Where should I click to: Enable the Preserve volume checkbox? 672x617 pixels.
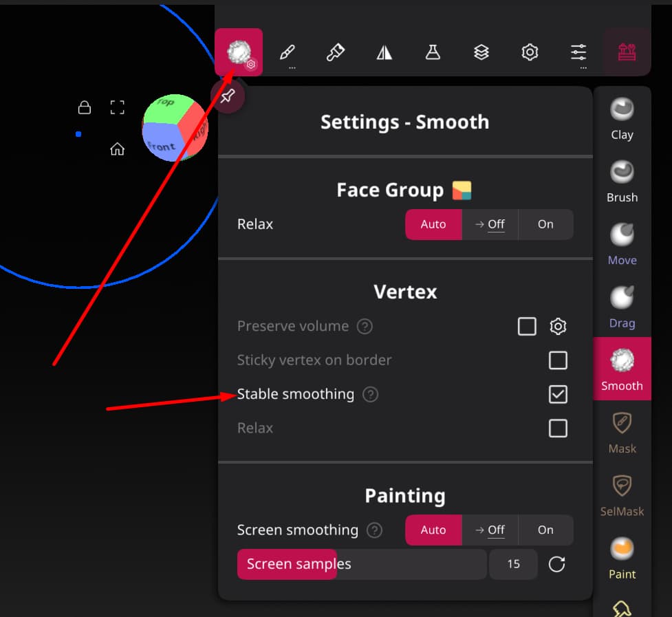[527, 327]
